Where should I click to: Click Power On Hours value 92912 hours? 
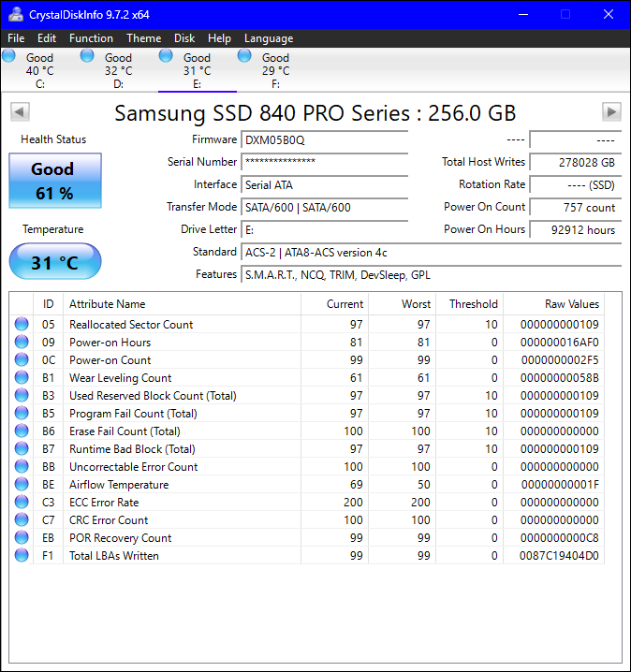coord(575,230)
